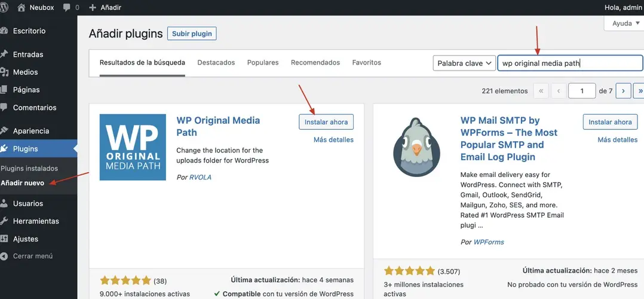Open the Hola, admin account menu

[624, 7]
